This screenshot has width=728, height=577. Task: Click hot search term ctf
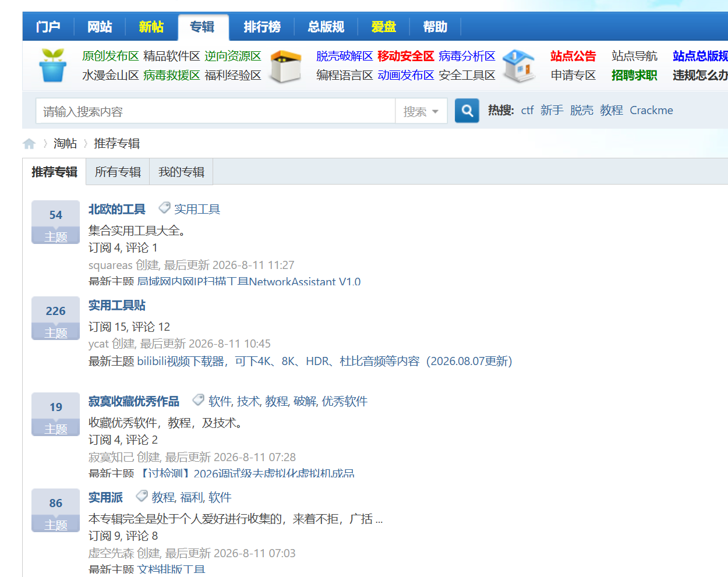(x=527, y=110)
